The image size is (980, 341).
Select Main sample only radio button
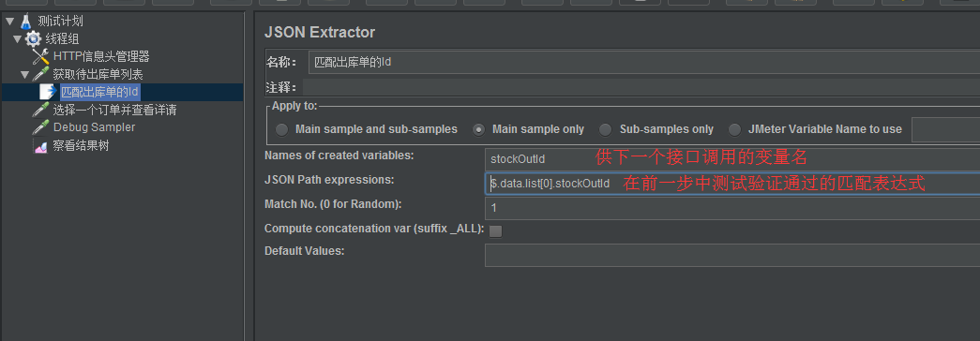[x=479, y=130]
